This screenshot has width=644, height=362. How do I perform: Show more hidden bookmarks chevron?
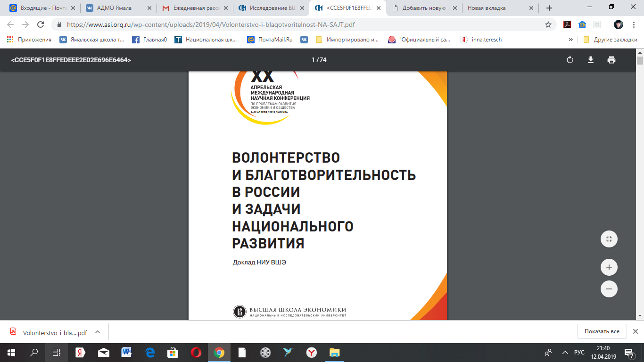(571, 40)
